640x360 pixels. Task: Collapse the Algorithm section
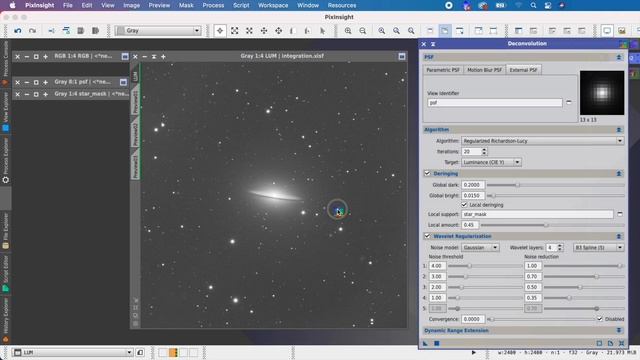(x=619, y=130)
